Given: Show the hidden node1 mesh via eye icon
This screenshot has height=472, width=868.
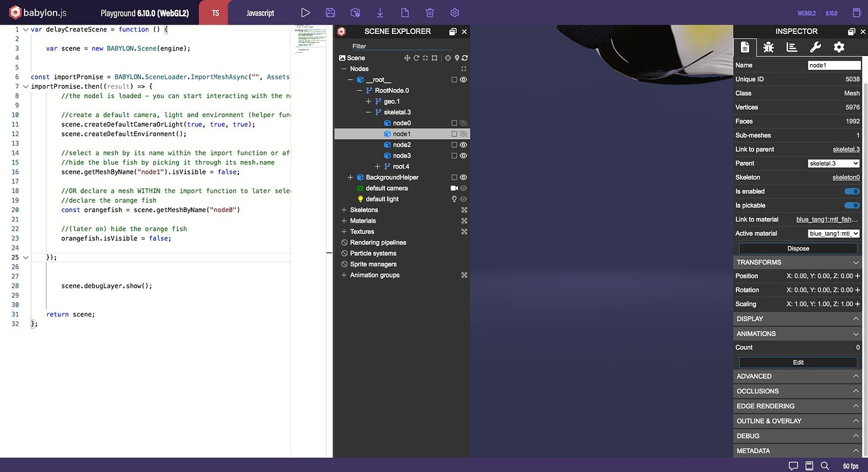Looking at the screenshot, I should pyautogui.click(x=464, y=133).
